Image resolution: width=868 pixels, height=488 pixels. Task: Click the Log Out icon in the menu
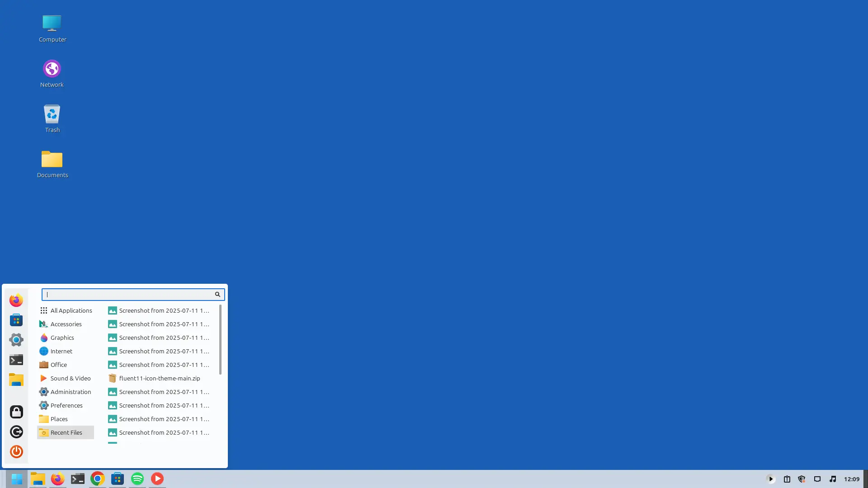pyautogui.click(x=16, y=432)
